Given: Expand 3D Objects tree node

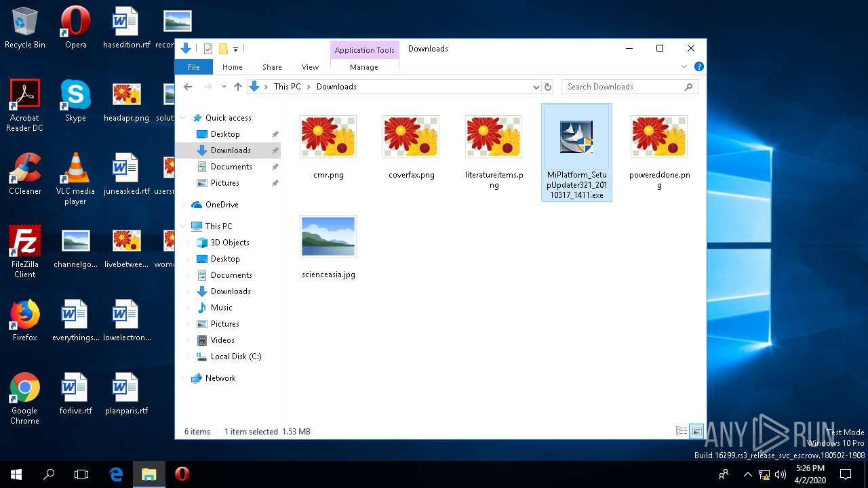Looking at the screenshot, I should 190,243.
